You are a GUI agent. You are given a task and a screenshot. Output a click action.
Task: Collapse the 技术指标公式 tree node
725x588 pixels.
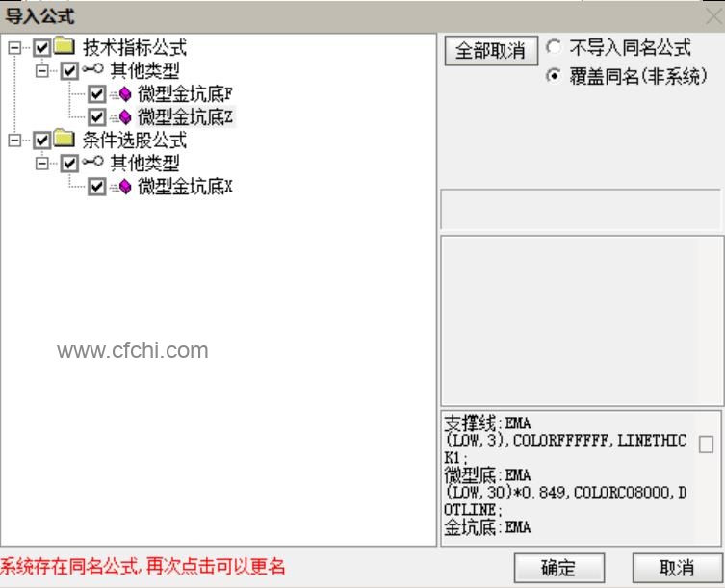point(14,47)
